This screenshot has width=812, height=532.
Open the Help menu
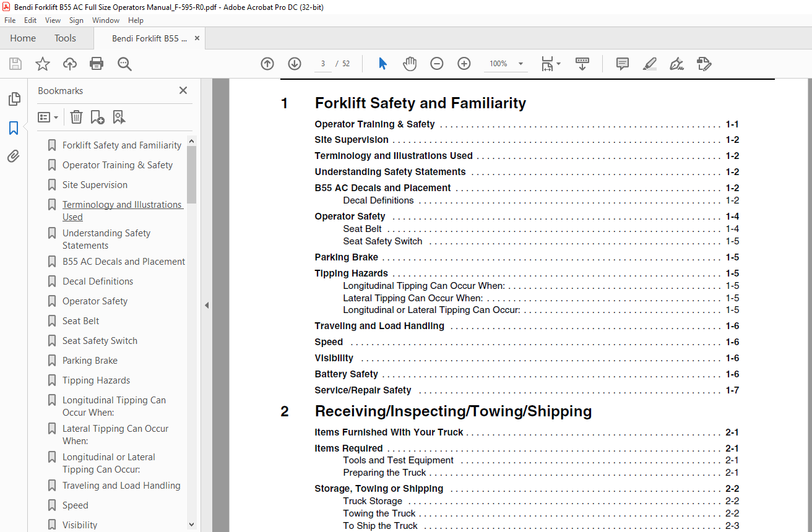click(x=136, y=20)
